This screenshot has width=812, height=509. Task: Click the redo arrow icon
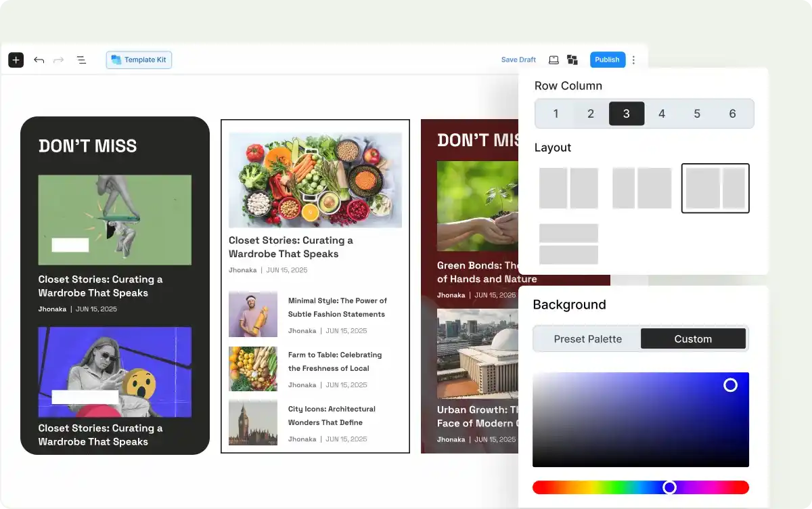[59, 60]
